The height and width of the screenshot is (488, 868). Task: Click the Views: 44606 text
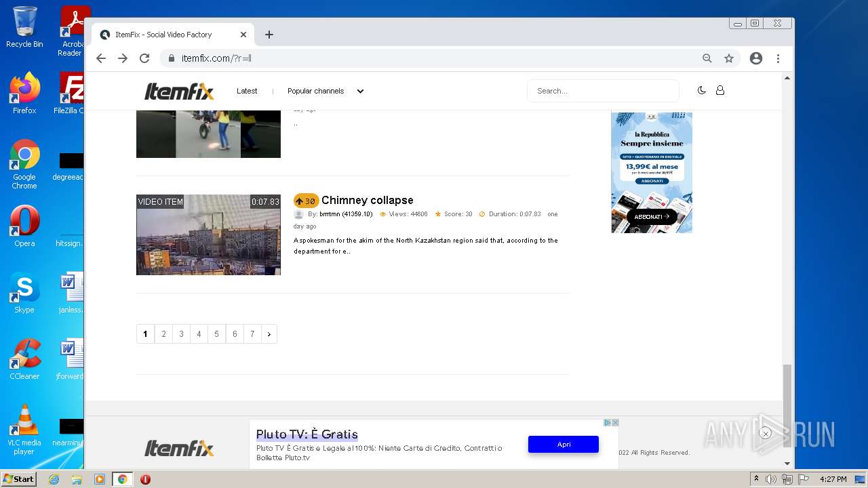coord(408,214)
